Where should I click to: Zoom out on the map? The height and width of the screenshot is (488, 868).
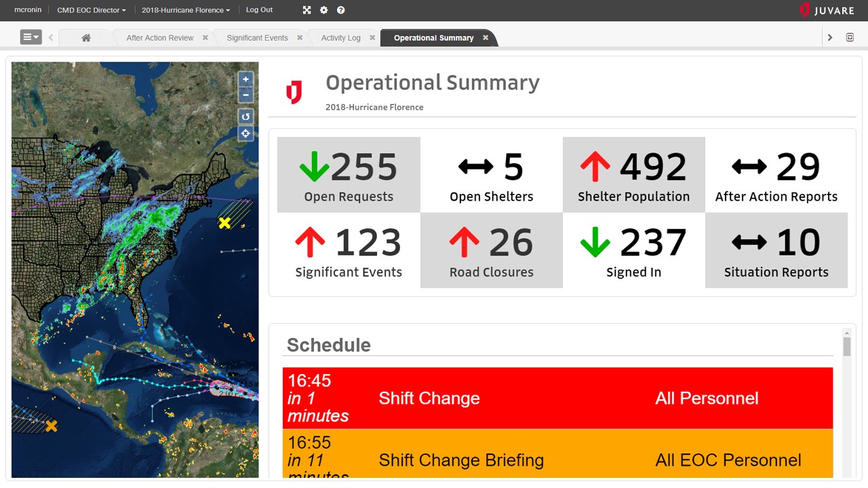tap(245, 95)
